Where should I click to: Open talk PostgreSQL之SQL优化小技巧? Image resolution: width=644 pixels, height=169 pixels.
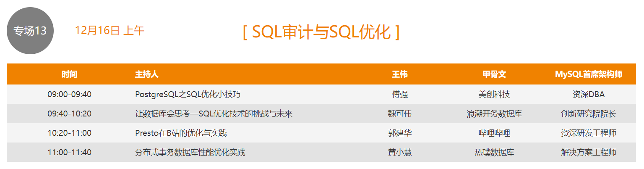point(188,94)
